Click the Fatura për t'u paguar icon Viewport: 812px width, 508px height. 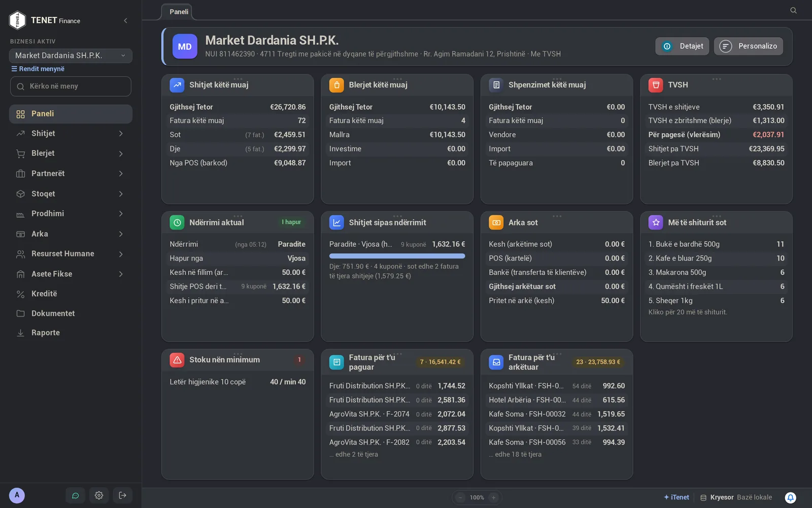[336, 362]
